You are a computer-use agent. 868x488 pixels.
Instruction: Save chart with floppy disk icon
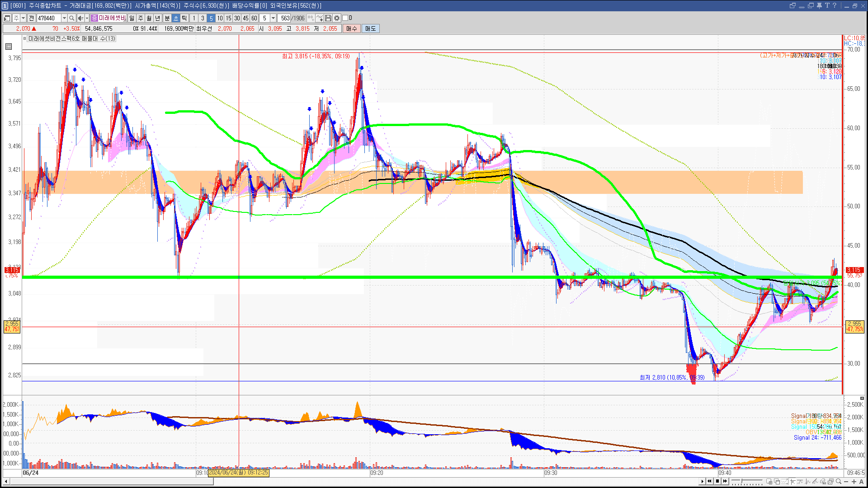(x=328, y=18)
